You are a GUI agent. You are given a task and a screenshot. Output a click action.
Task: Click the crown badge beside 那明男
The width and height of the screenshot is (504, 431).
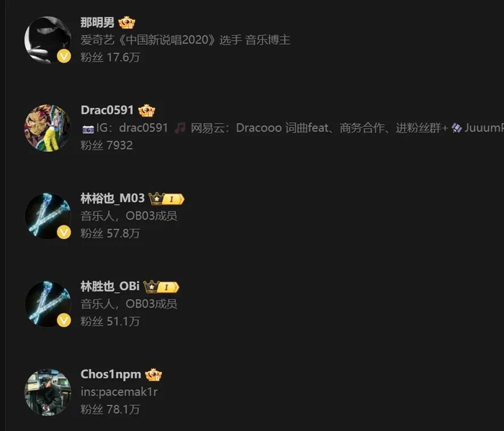coord(127,22)
